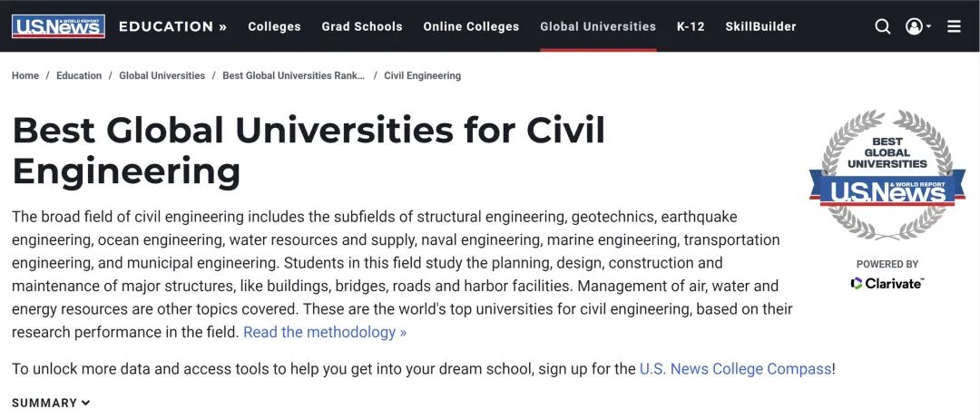
Task: Click the Best Global Universities badge
Action: [887, 175]
